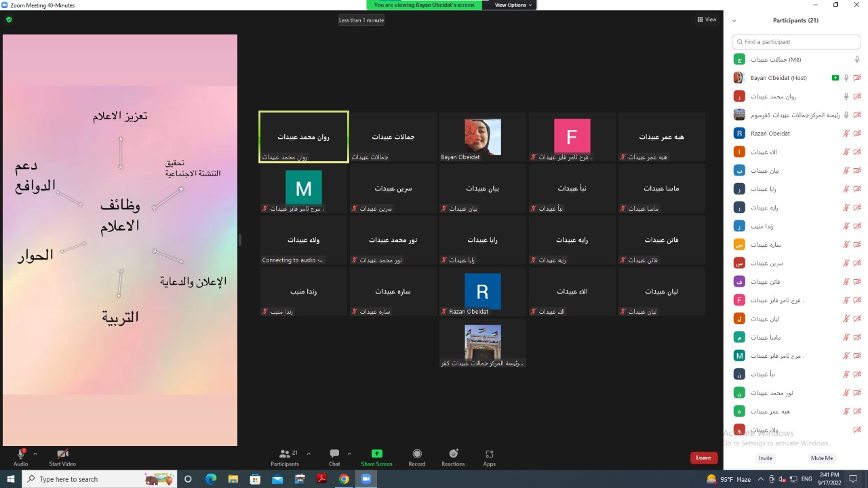This screenshot has height=488, width=868.
Task: Open the View Options dropdown
Action: click(x=513, y=5)
